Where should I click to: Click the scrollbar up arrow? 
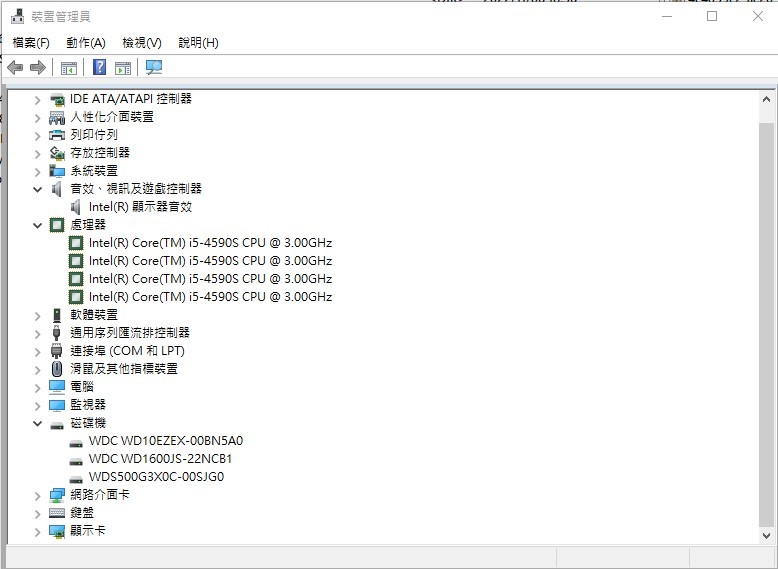(766, 99)
